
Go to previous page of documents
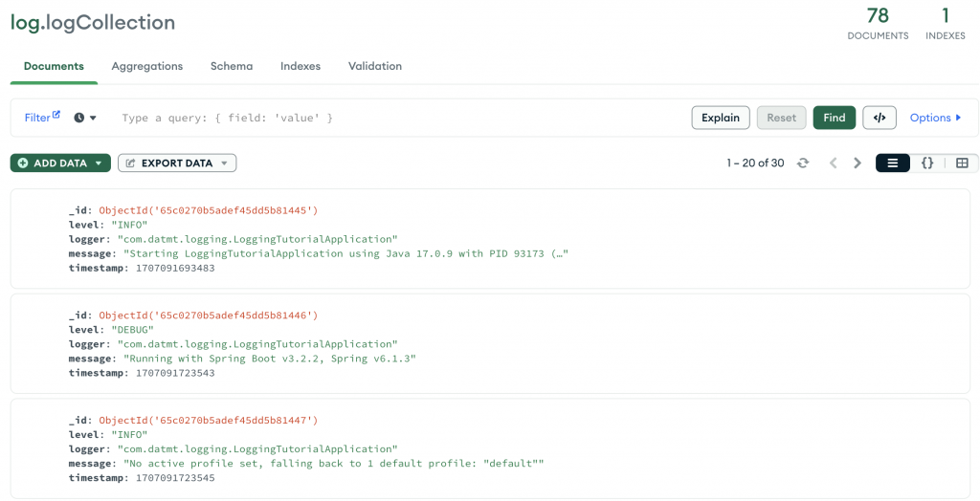click(x=834, y=163)
